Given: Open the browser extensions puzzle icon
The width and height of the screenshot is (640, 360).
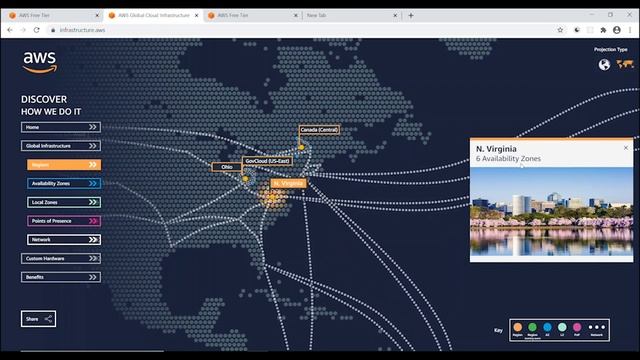Looking at the screenshot, I should [603, 30].
